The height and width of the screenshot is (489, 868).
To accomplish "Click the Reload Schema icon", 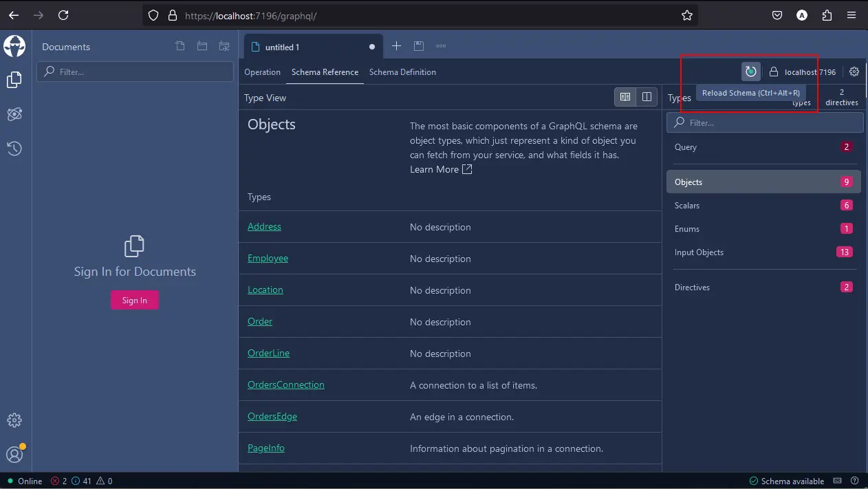I will [x=750, y=72].
